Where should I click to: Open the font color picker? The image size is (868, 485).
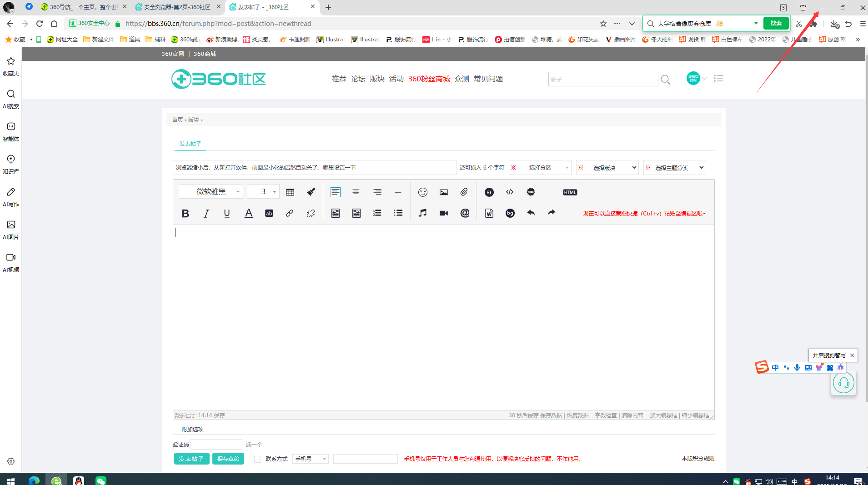pyautogui.click(x=248, y=213)
